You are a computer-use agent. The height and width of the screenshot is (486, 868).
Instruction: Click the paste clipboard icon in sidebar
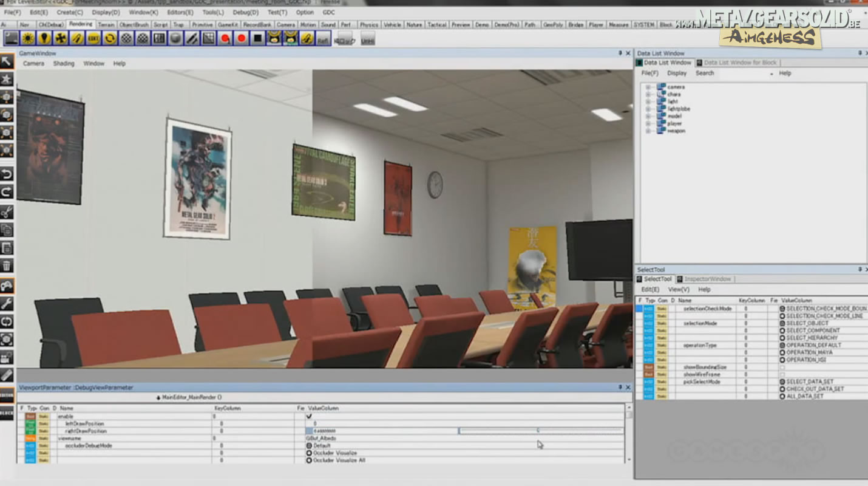7,248
